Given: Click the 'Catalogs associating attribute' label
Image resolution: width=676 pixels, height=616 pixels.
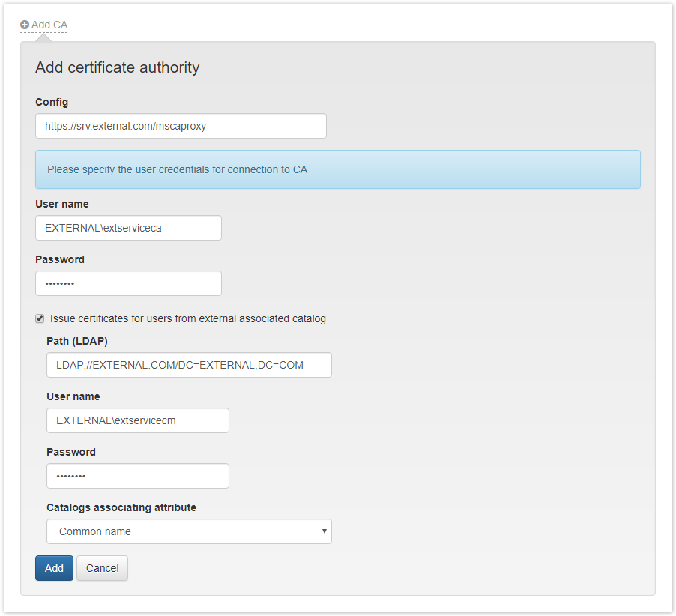Looking at the screenshot, I should pyautogui.click(x=121, y=507).
